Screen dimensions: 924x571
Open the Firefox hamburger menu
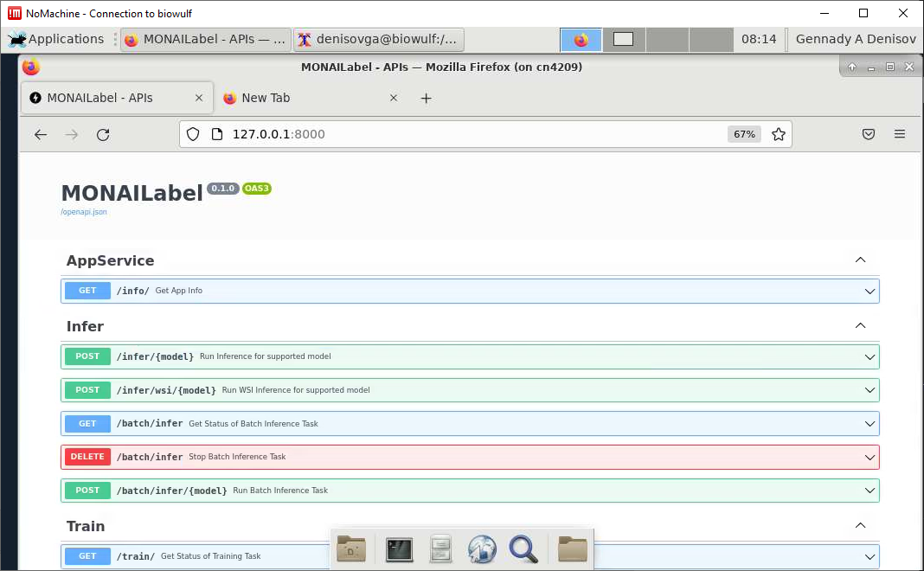[900, 134]
